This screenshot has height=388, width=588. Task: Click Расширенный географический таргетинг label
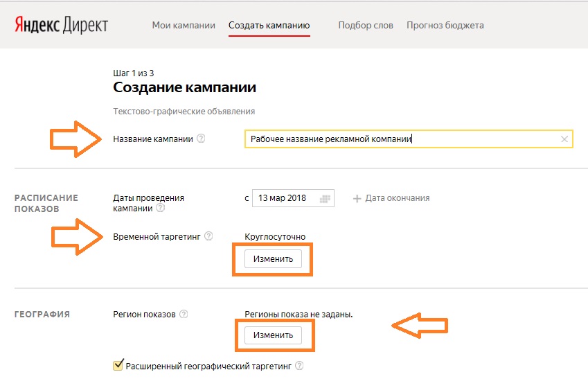point(208,367)
